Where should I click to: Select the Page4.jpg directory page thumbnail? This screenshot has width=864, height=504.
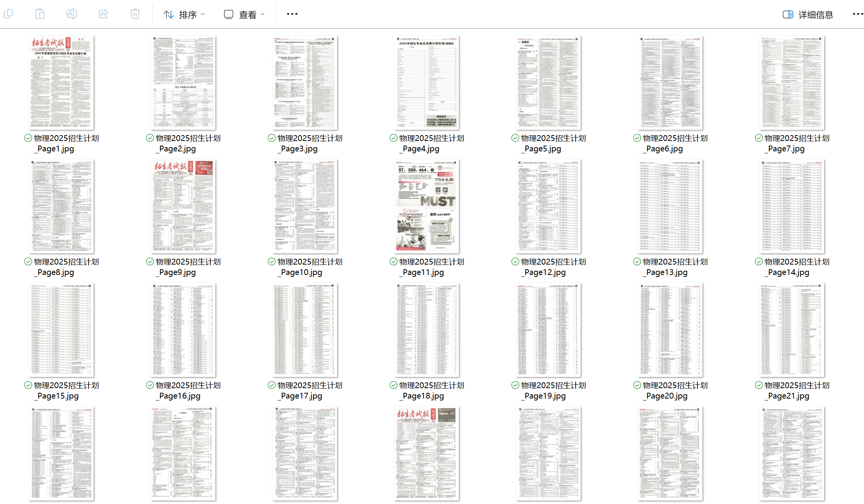pos(426,83)
